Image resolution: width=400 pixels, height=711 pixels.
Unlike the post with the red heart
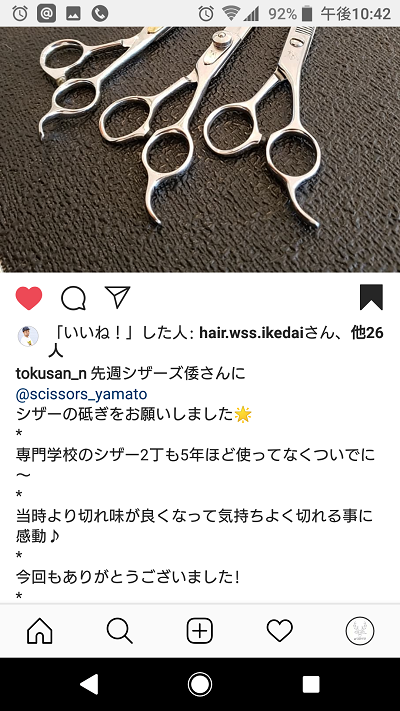29,298
